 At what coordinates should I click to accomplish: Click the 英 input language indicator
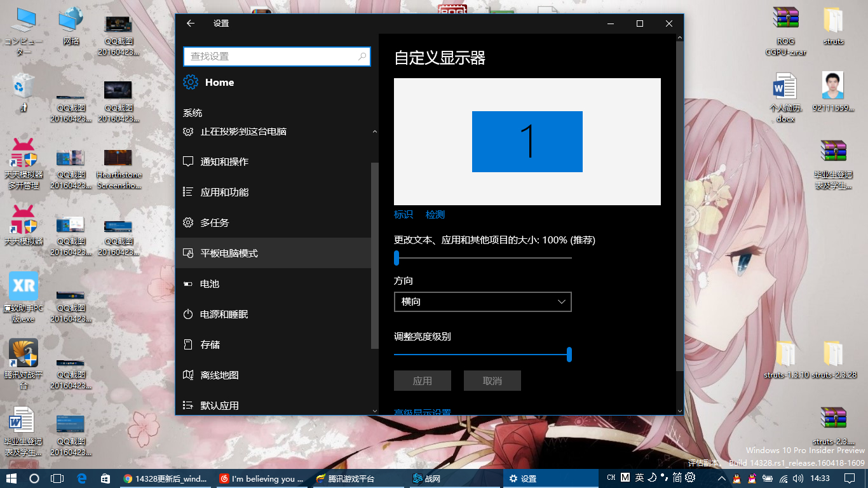pos(639,478)
